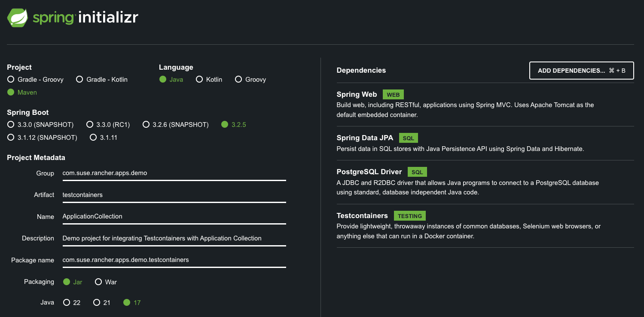Focus the Artifact text field
The image size is (644, 317).
click(x=174, y=195)
